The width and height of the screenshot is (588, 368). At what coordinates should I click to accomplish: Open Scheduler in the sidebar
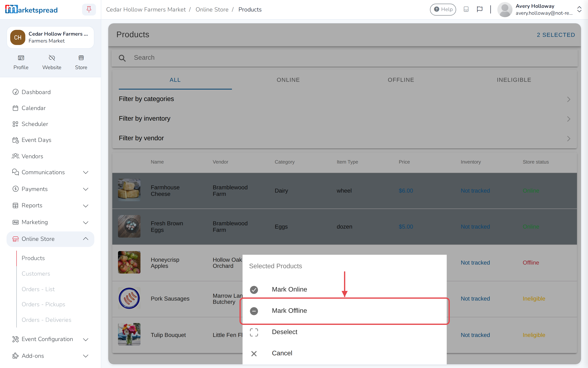pos(50,124)
